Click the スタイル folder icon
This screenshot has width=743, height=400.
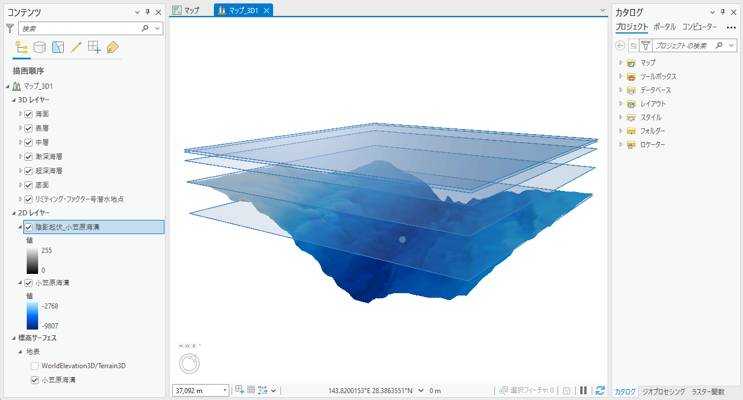pos(631,118)
